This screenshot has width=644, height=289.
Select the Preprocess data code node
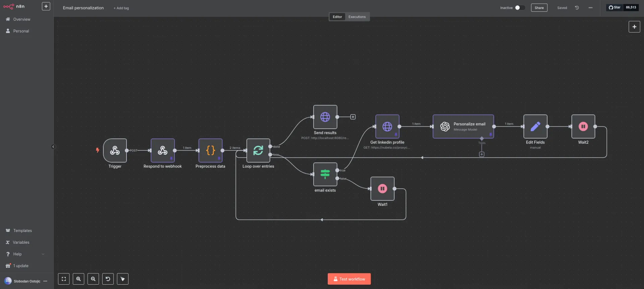point(210,151)
